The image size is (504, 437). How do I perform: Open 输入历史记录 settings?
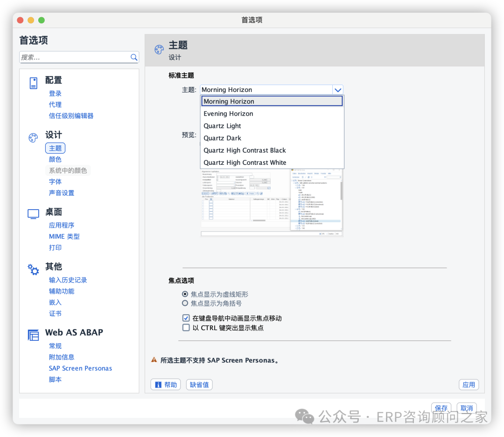(68, 280)
